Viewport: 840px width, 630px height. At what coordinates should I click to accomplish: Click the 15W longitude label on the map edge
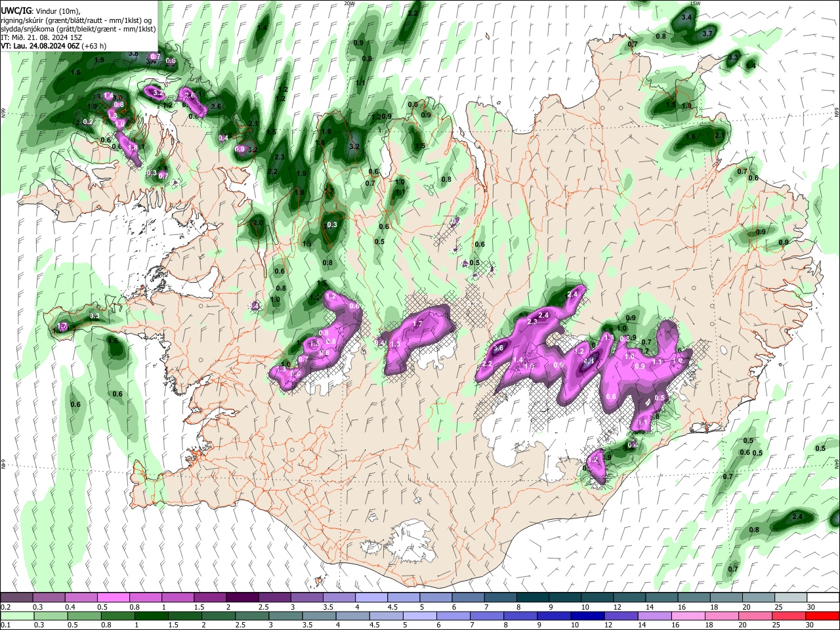pyautogui.click(x=696, y=3)
